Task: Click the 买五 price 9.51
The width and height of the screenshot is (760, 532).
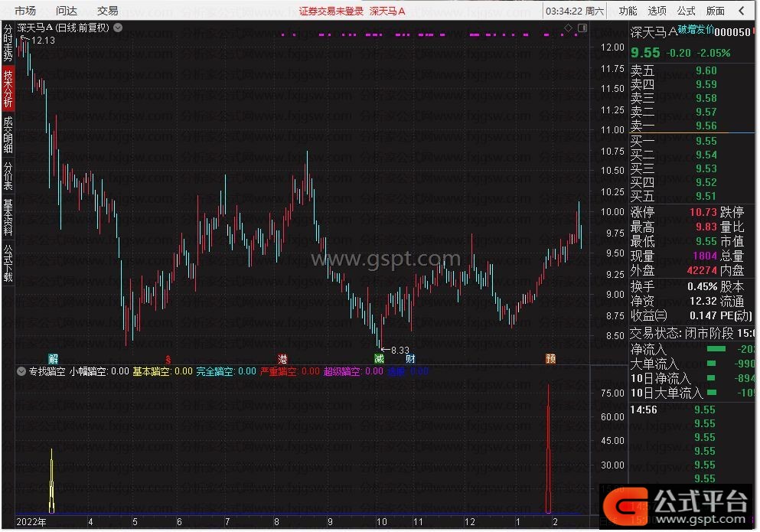Action: pyautogui.click(x=706, y=197)
